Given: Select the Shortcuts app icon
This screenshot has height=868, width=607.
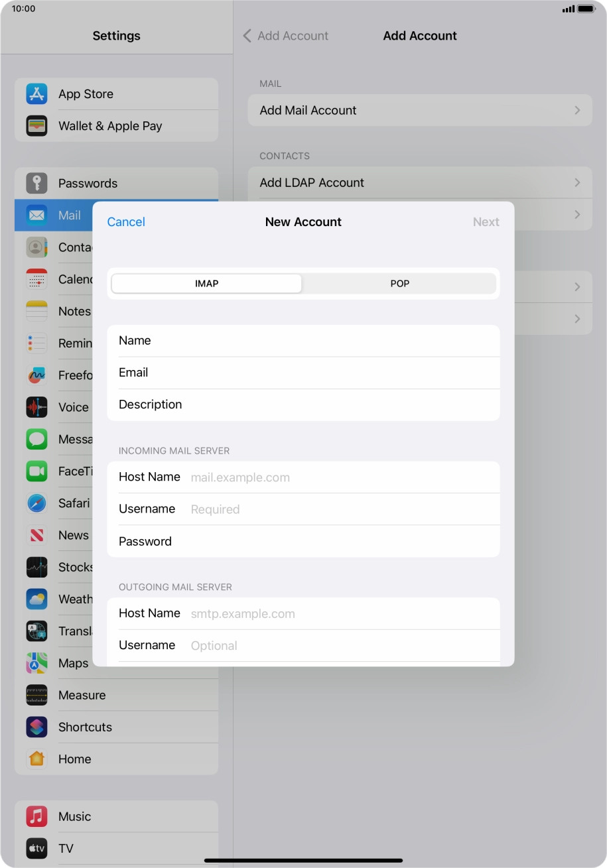Looking at the screenshot, I should (x=36, y=727).
